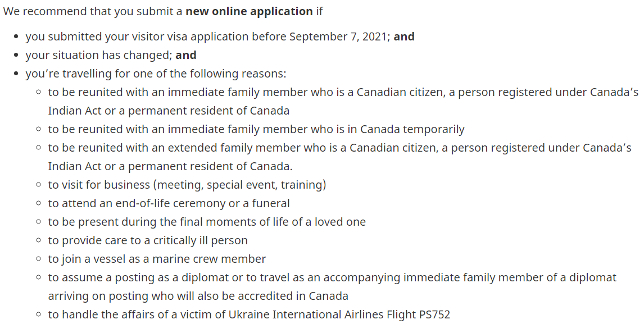644x324 pixels.
Task: Click the 'to visit for business' reason
Action: (x=187, y=185)
